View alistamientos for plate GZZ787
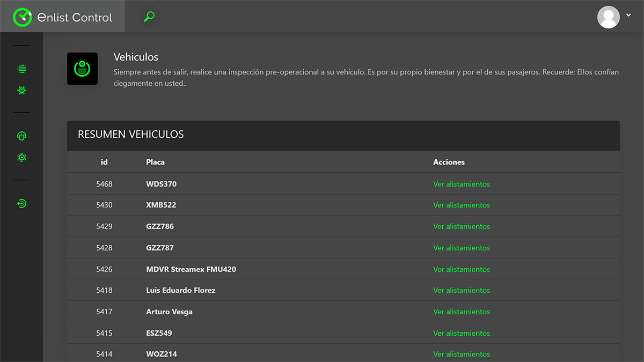 tap(462, 248)
